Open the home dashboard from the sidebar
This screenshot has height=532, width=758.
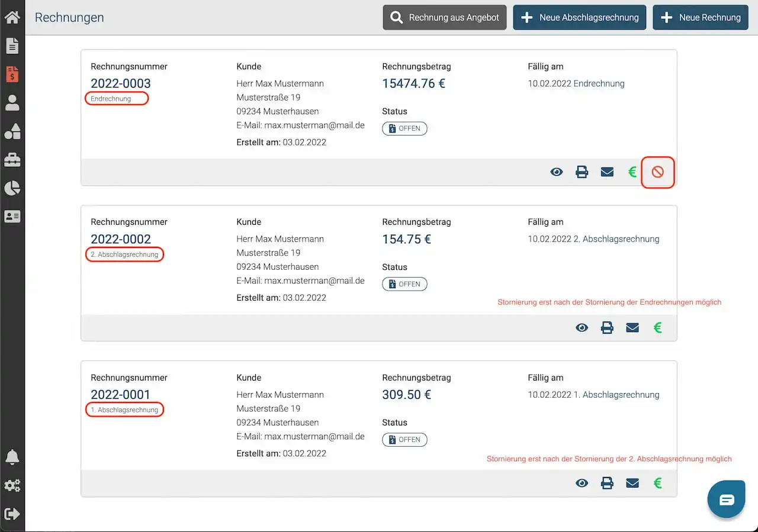(x=12, y=17)
